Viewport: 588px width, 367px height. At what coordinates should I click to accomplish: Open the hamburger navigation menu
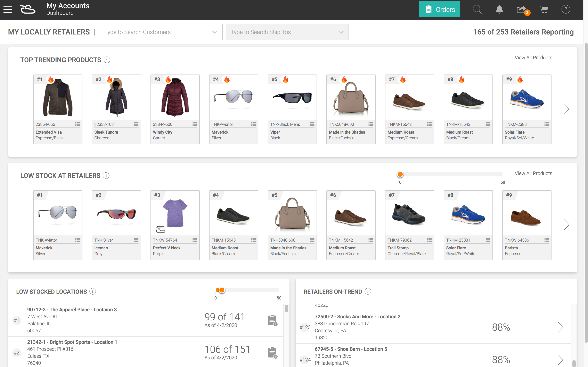click(8, 9)
